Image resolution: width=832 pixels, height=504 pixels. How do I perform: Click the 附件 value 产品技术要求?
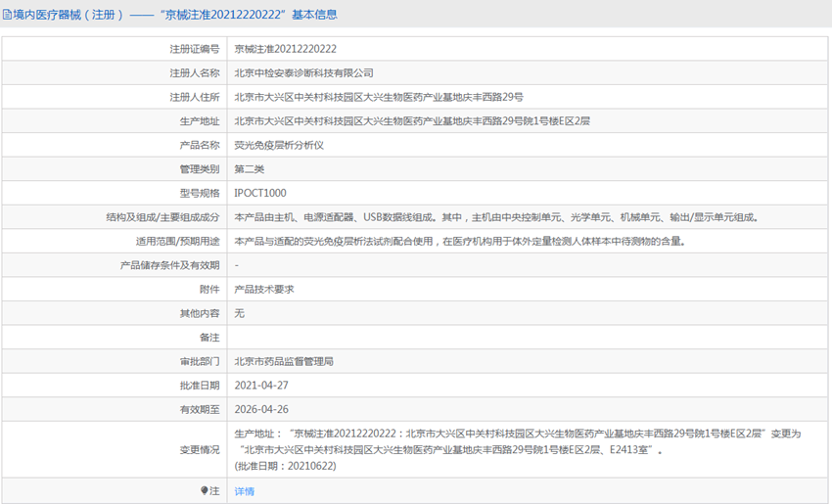tap(264, 289)
